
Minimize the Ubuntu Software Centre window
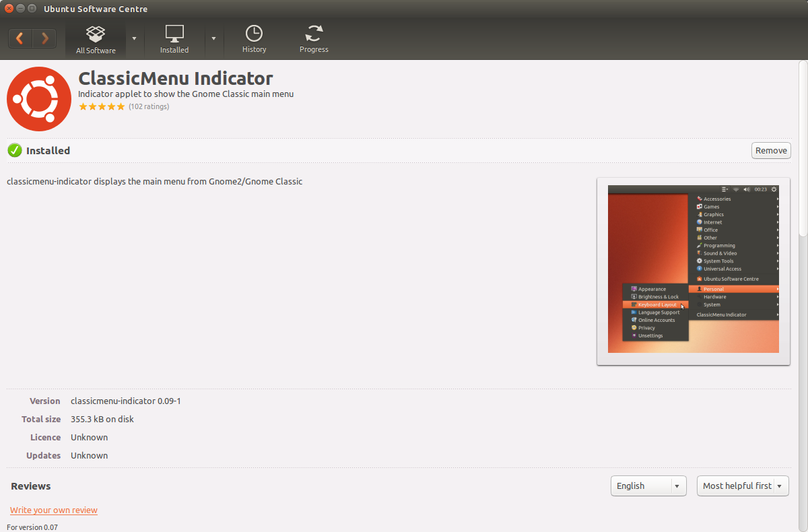point(21,9)
